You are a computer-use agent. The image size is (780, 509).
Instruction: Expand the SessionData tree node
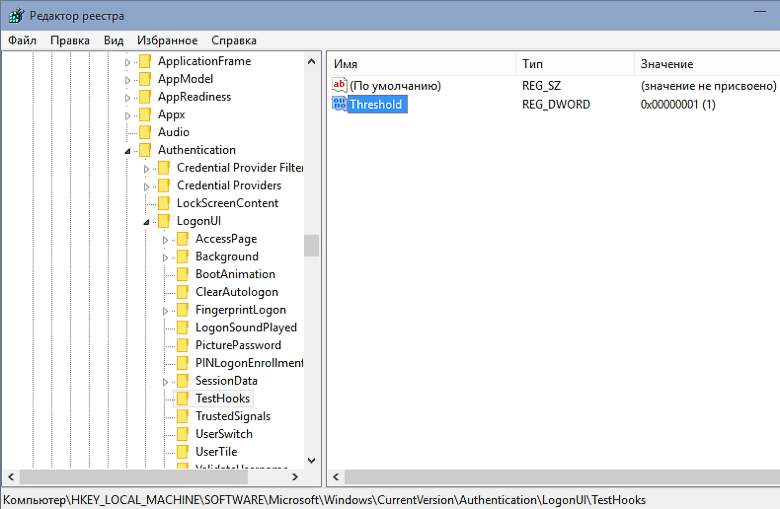click(x=165, y=382)
